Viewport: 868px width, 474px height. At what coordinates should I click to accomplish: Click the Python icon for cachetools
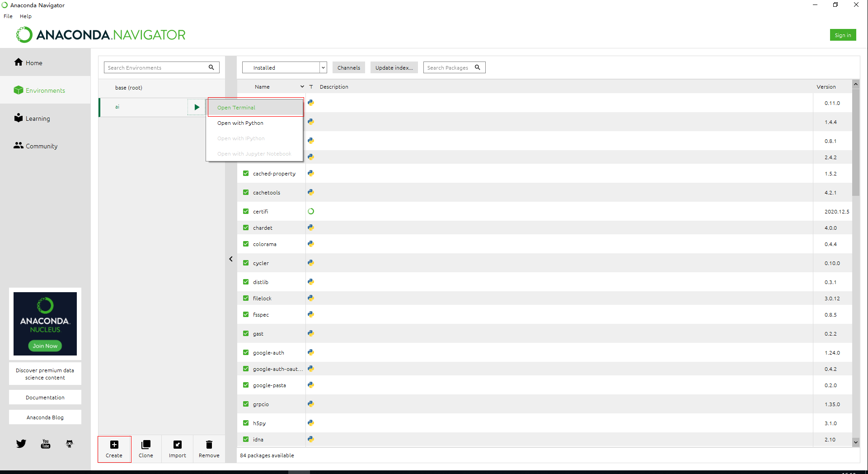pos(311,192)
